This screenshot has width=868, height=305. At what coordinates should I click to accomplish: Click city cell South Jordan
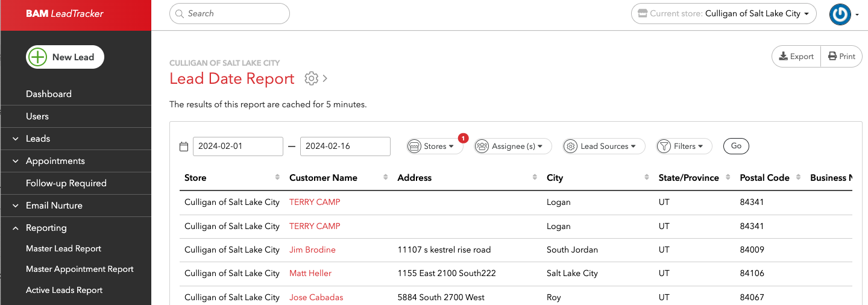coord(572,250)
